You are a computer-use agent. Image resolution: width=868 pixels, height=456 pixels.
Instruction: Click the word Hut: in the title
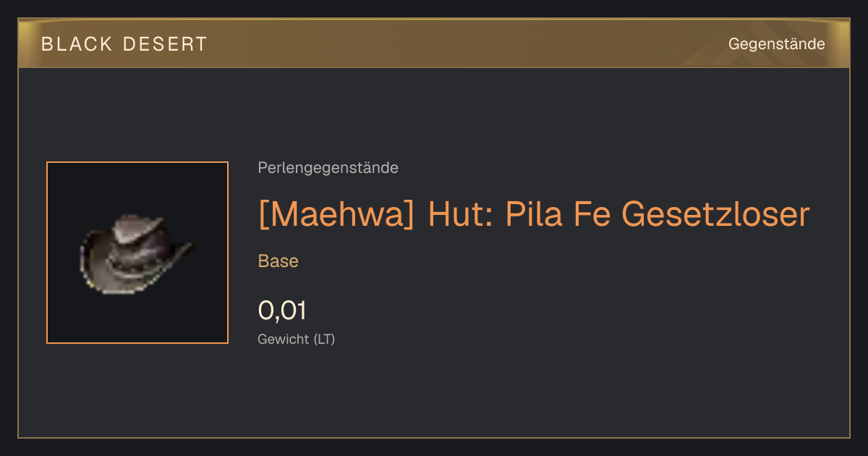click(460, 214)
